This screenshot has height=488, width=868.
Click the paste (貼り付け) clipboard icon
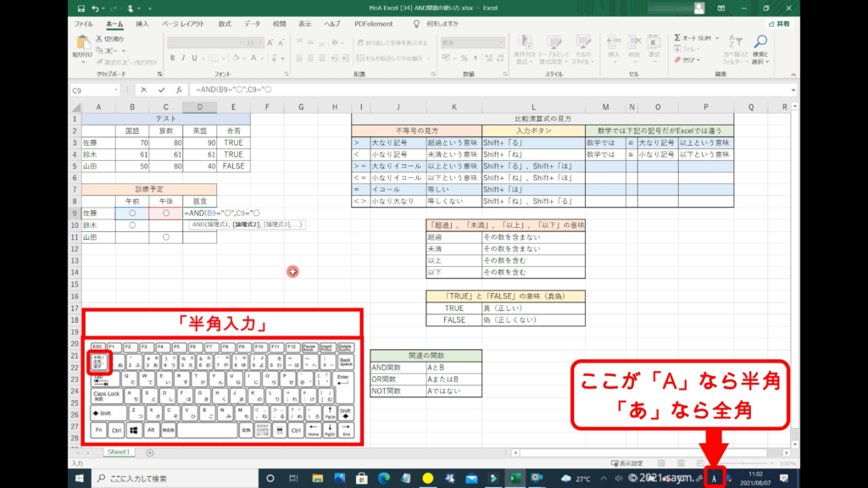pyautogui.click(x=83, y=43)
